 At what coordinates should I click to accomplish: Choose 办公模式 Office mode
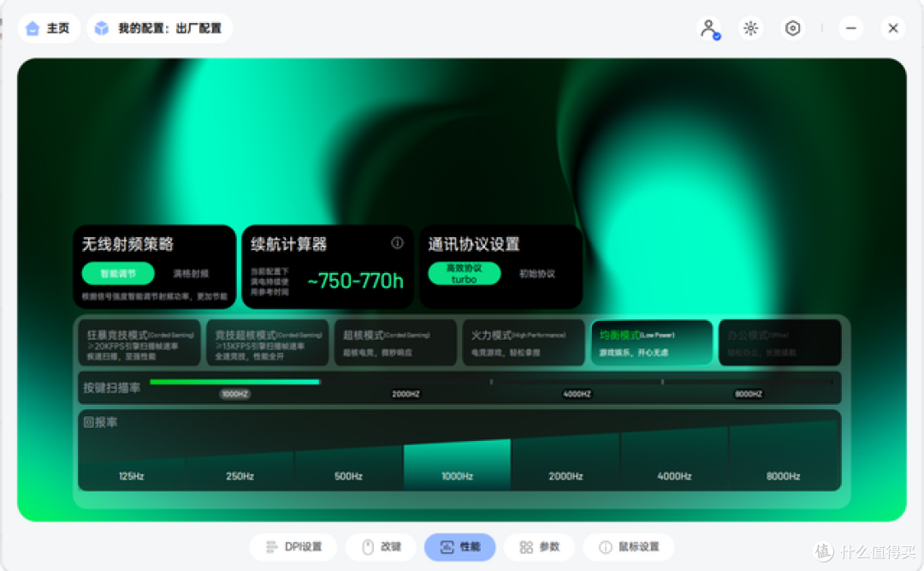pos(780,342)
